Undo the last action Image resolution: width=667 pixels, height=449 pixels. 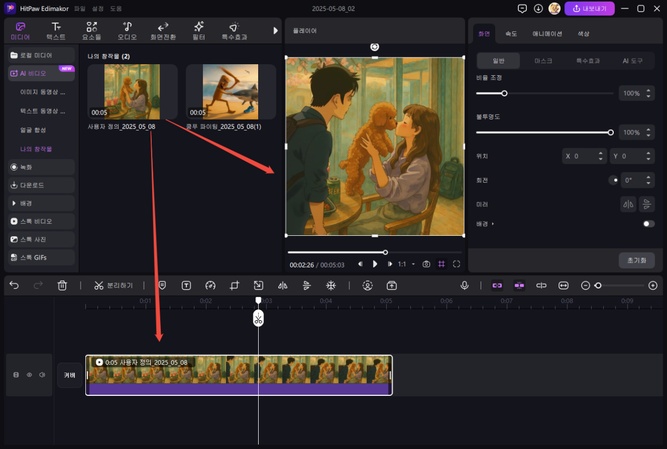14,285
